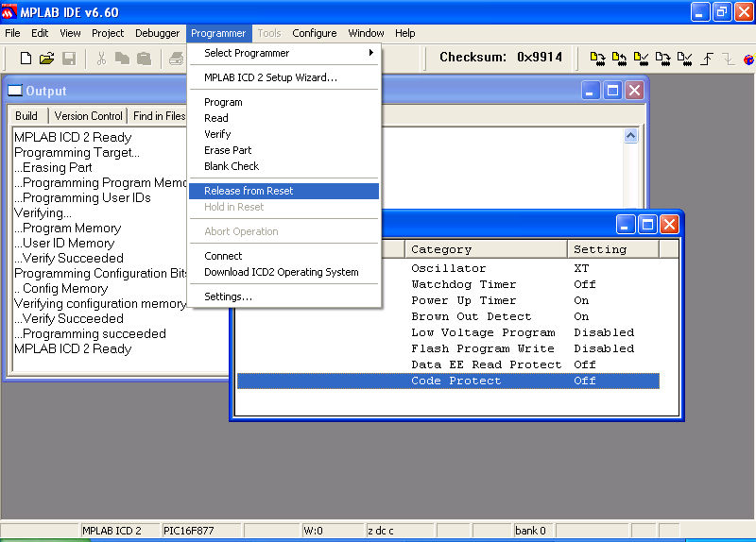Select Flash Program Write row
Screen dimensions: 756x542
(448, 348)
